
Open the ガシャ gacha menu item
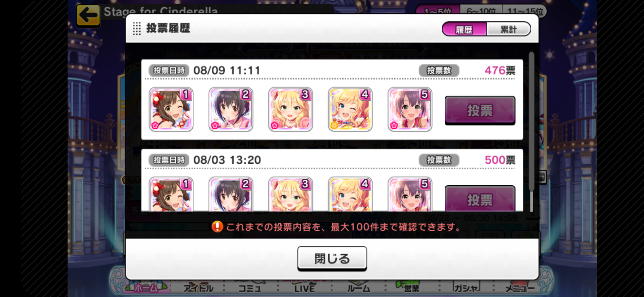click(x=466, y=288)
